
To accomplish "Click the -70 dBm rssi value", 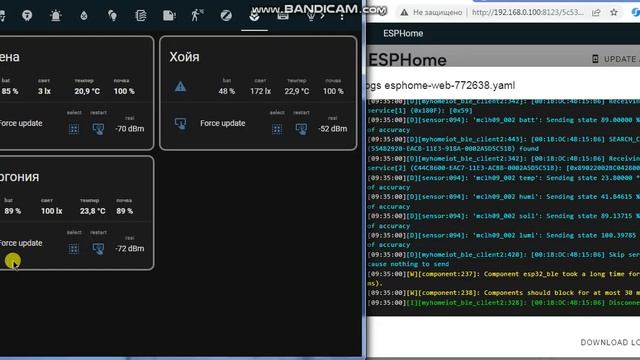I will [x=129, y=129].
